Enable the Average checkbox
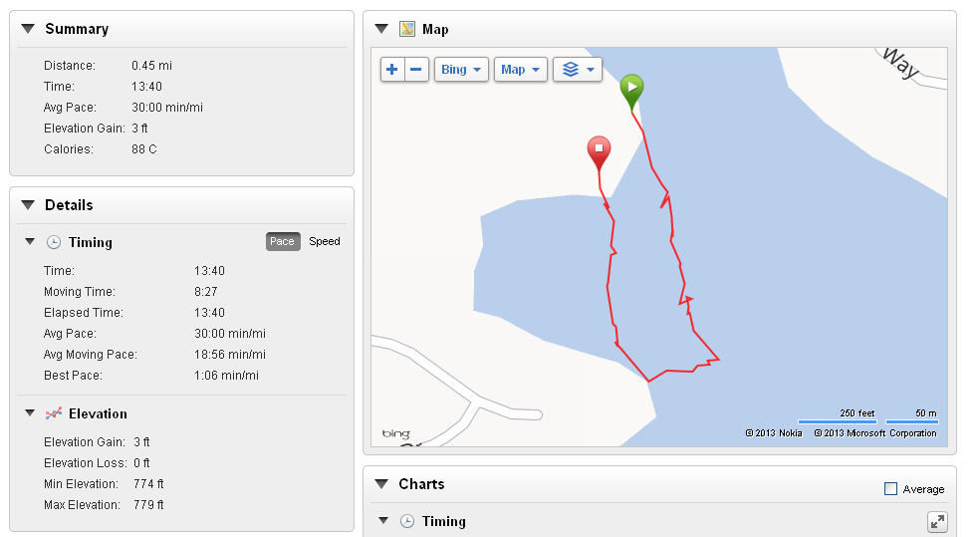980x537 pixels. click(890, 489)
